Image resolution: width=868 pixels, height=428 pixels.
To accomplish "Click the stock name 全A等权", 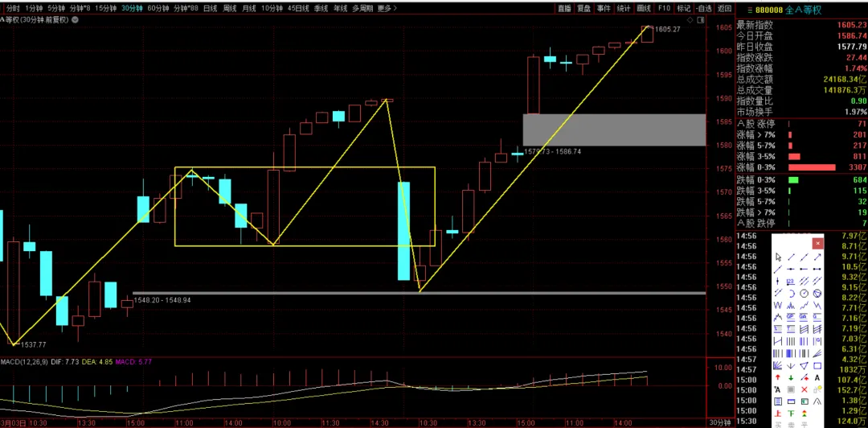I will coord(804,10).
